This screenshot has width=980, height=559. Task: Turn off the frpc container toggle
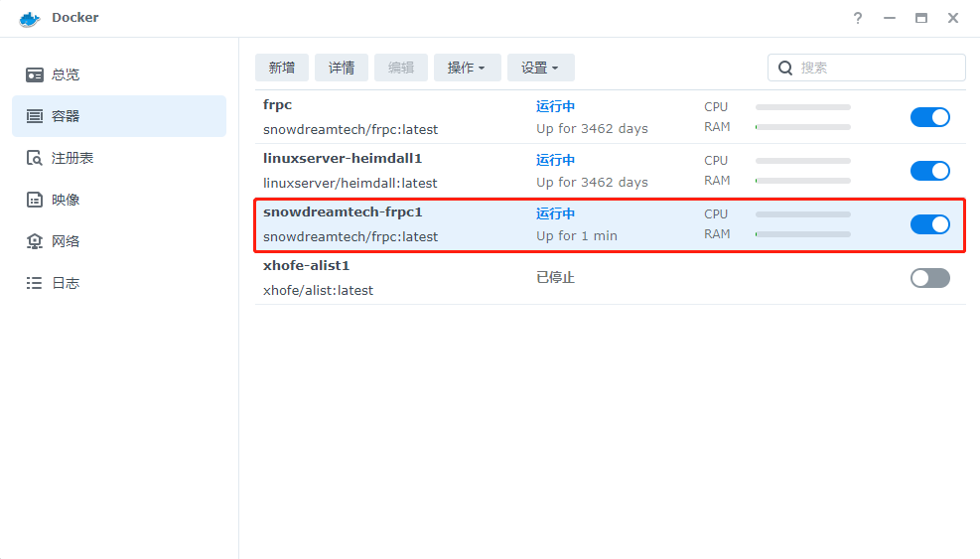929,117
